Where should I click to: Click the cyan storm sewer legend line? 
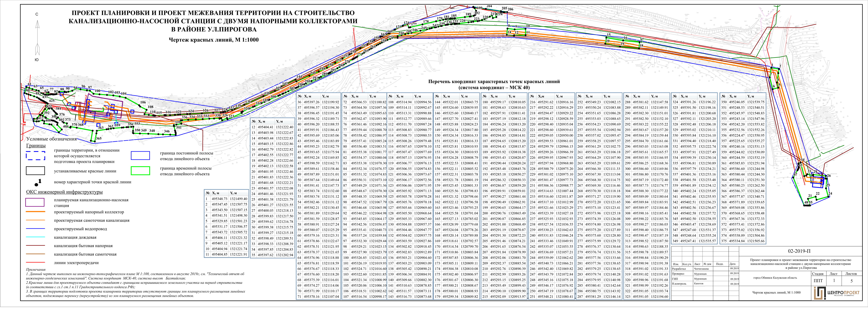coord(35,237)
